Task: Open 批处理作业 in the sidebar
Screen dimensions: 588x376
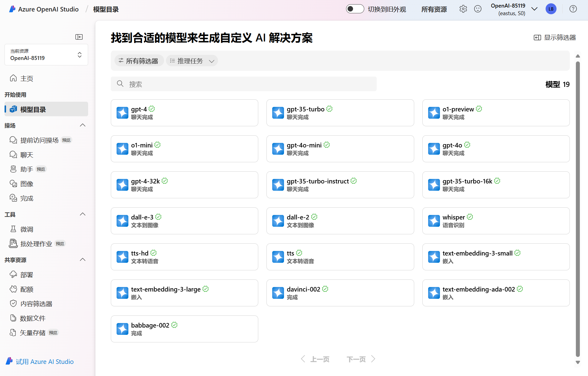Action: [46, 244]
